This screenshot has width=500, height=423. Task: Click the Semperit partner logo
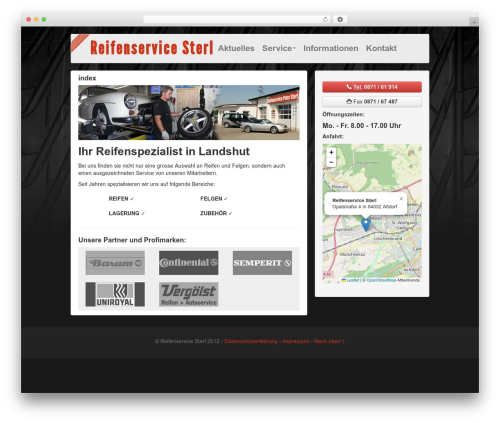[262, 263]
